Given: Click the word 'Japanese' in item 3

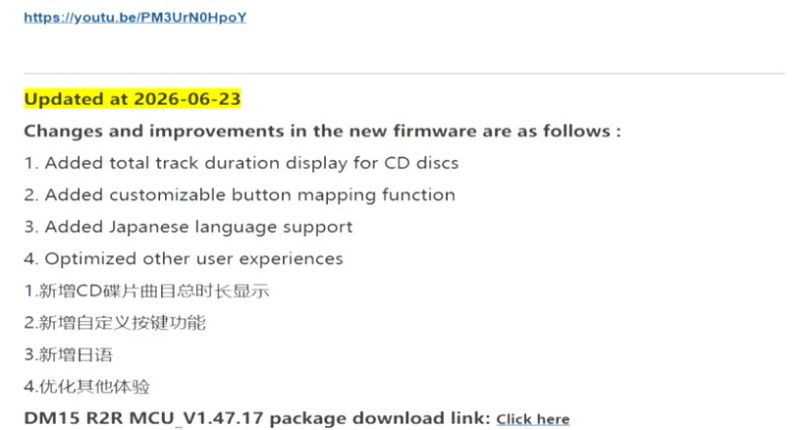Looking at the screenshot, I should 149,227.
